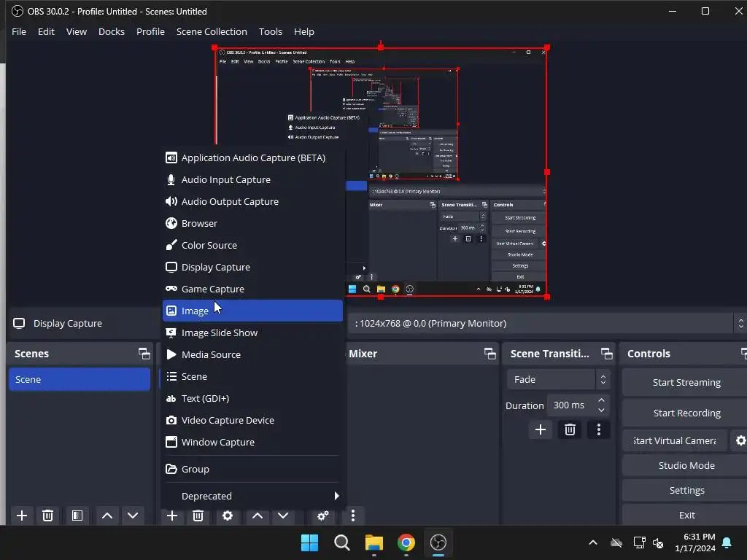Show hidden tray icons chevron
The height and width of the screenshot is (560, 747).
click(x=593, y=542)
